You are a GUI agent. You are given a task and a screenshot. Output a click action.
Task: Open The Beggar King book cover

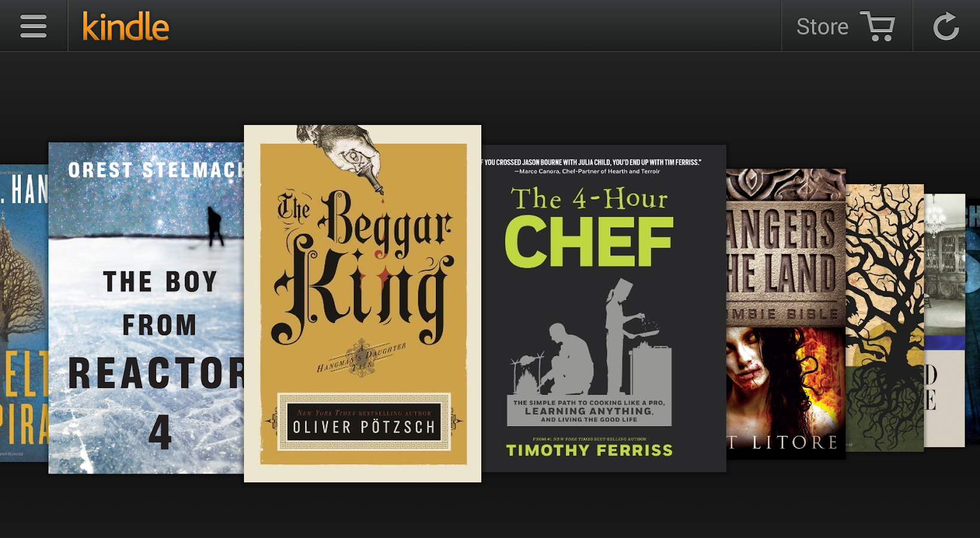point(362,304)
